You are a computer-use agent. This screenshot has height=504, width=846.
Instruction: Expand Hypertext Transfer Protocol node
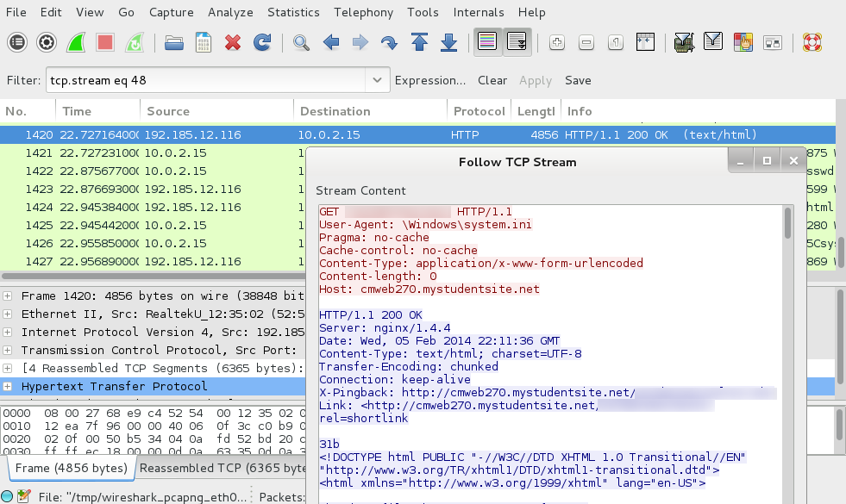click(x=8, y=386)
